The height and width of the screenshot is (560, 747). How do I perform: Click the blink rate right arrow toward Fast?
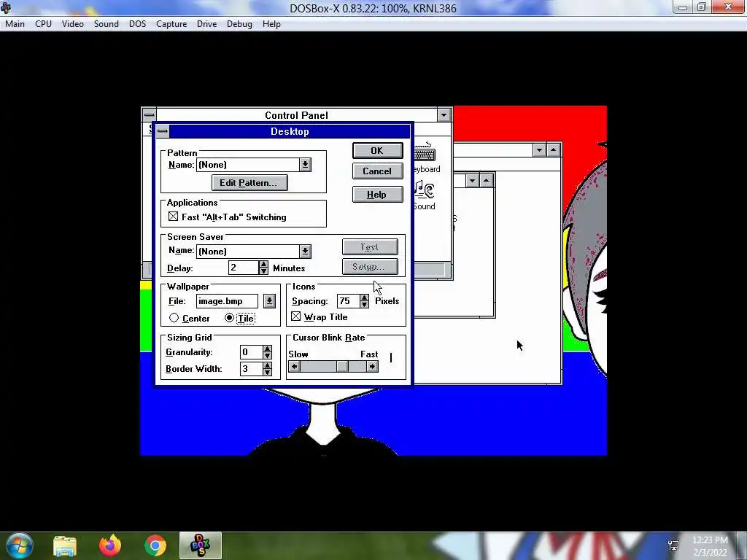tap(372, 366)
